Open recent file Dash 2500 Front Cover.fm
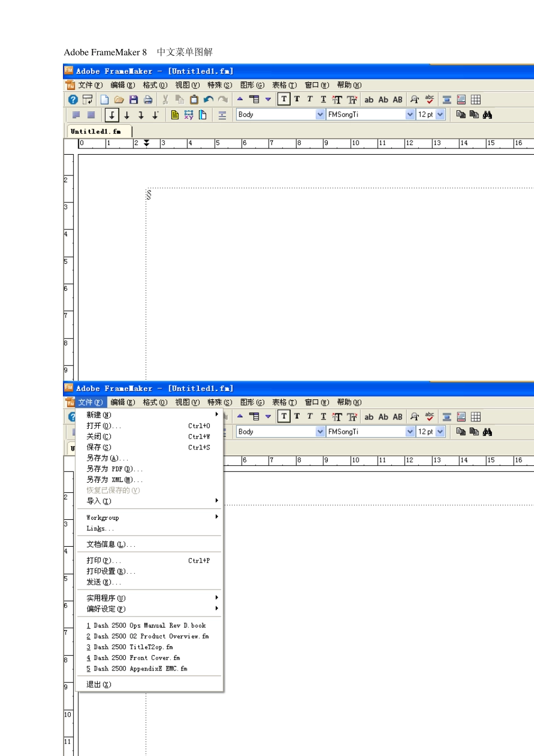Viewport: 534px width, 756px height. (150, 658)
